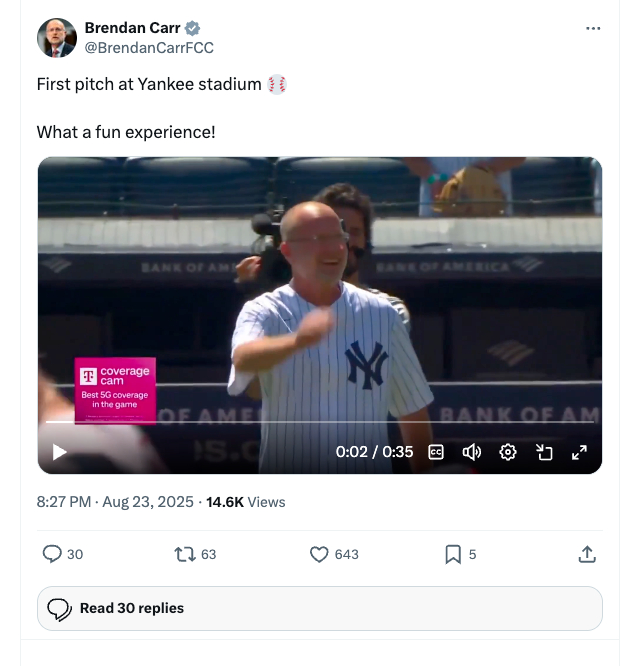Toggle closed captions on video

click(x=436, y=452)
